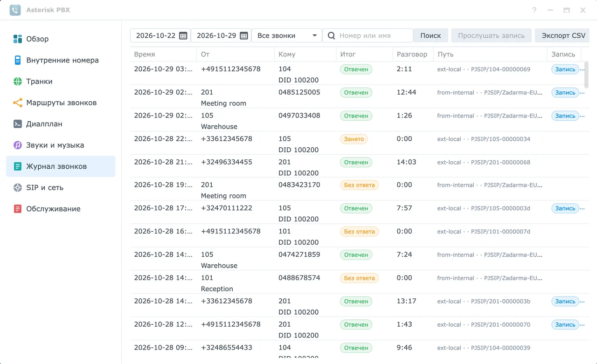Click duration 7:24 cell

click(404, 254)
